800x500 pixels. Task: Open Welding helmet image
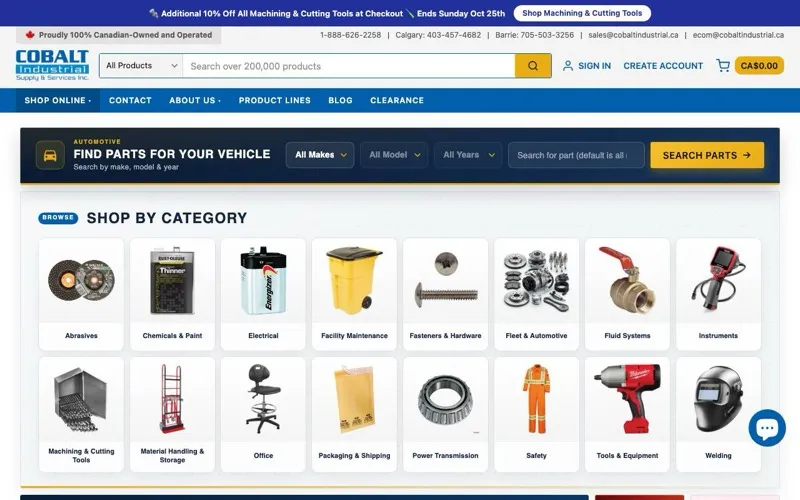718,399
